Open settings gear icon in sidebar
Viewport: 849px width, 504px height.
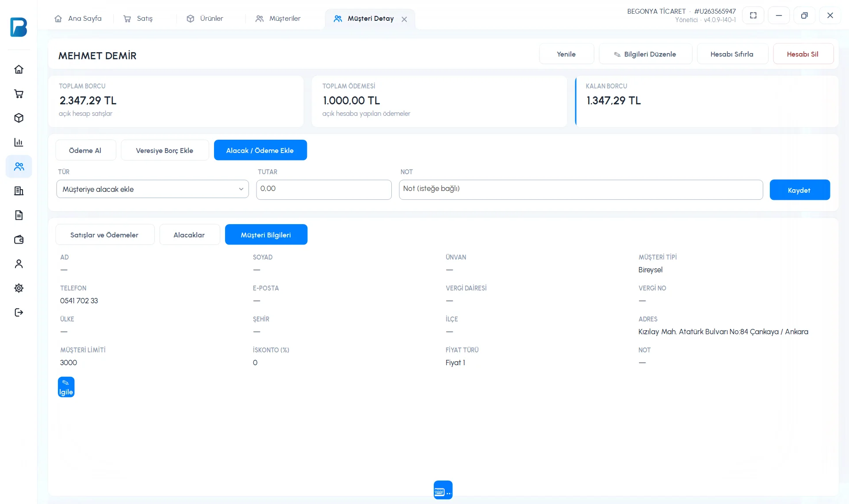19,288
